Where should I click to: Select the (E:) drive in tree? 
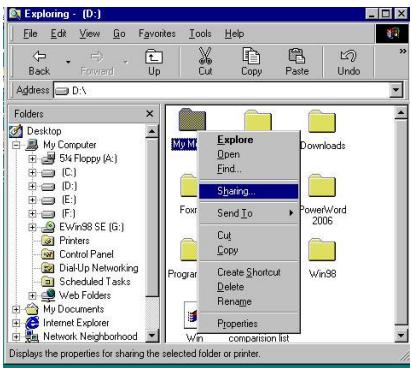(69, 200)
